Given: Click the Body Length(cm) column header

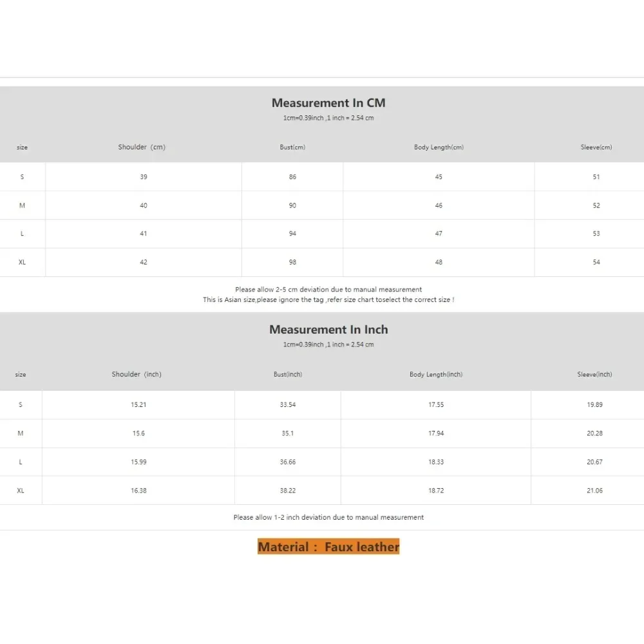Looking at the screenshot, I should [439, 147].
